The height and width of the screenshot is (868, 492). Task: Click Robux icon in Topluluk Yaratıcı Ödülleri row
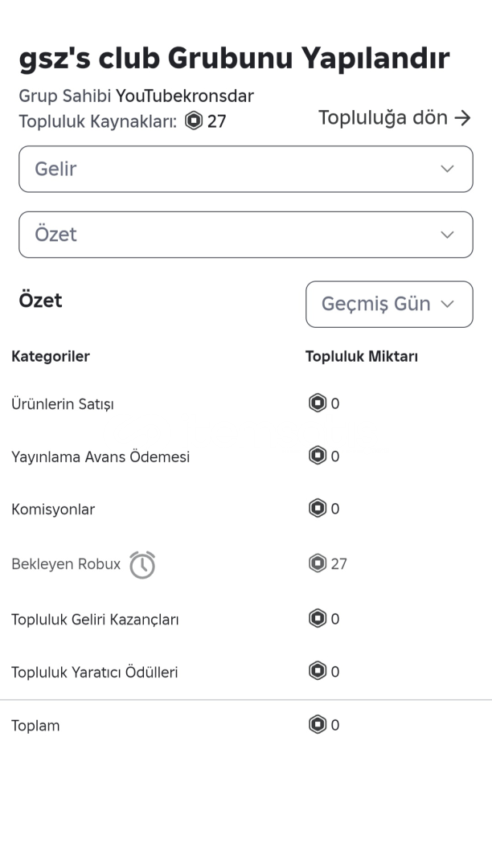pos(318,672)
